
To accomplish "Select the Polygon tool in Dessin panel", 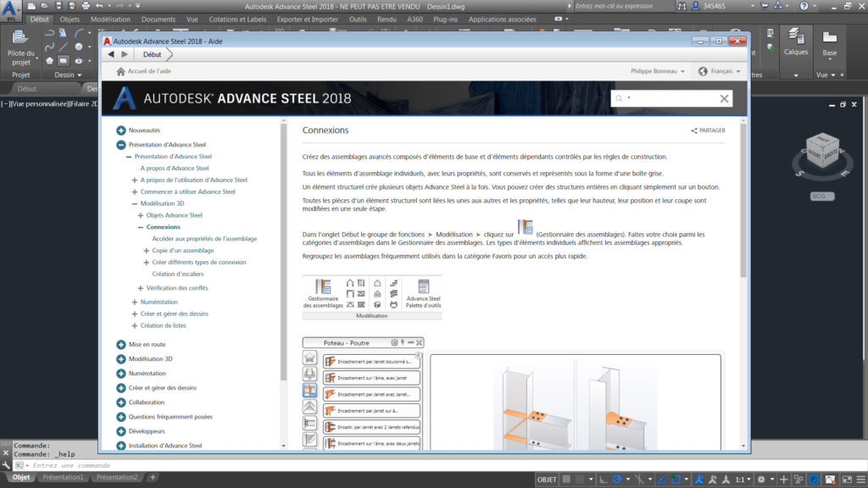I will coord(50,61).
